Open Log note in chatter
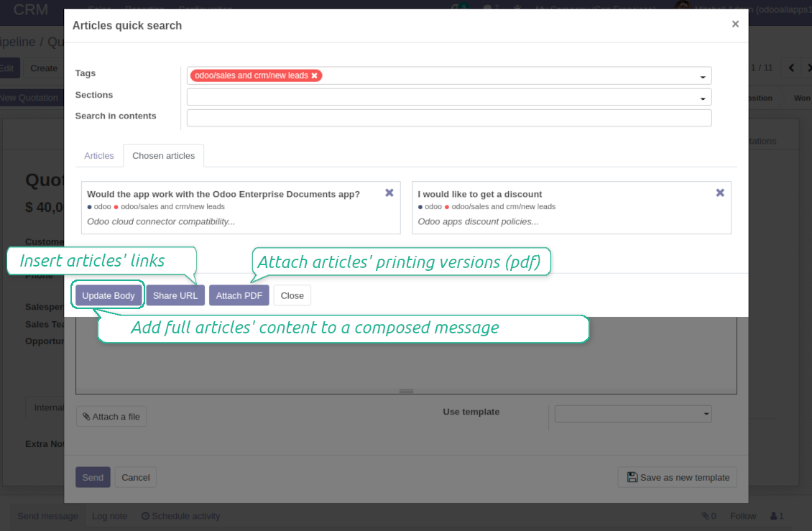 (x=109, y=516)
